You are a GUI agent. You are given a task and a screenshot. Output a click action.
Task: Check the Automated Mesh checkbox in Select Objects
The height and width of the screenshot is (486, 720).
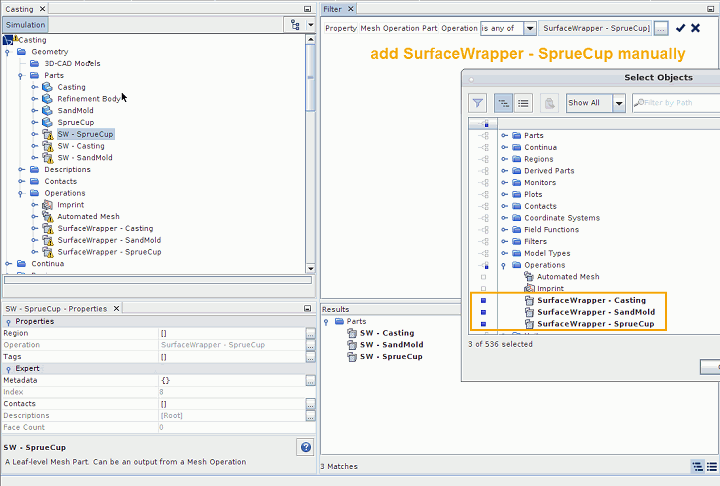[484, 276]
